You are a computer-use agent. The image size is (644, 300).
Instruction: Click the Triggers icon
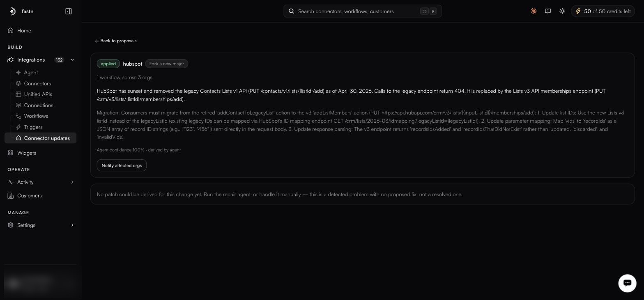[x=18, y=127]
